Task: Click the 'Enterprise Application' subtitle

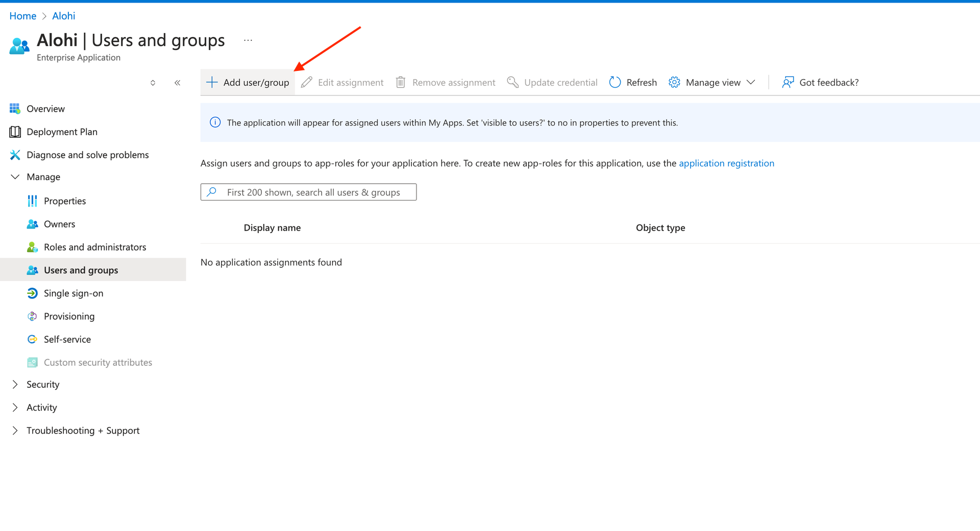Action: [79, 58]
